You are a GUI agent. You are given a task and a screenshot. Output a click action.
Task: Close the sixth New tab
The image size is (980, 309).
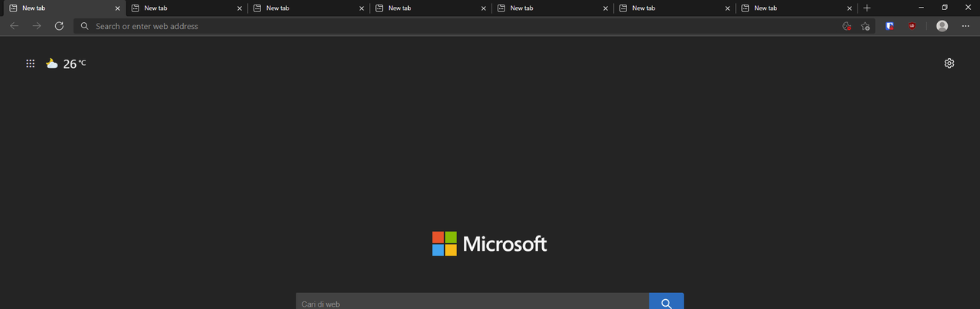(727, 8)
